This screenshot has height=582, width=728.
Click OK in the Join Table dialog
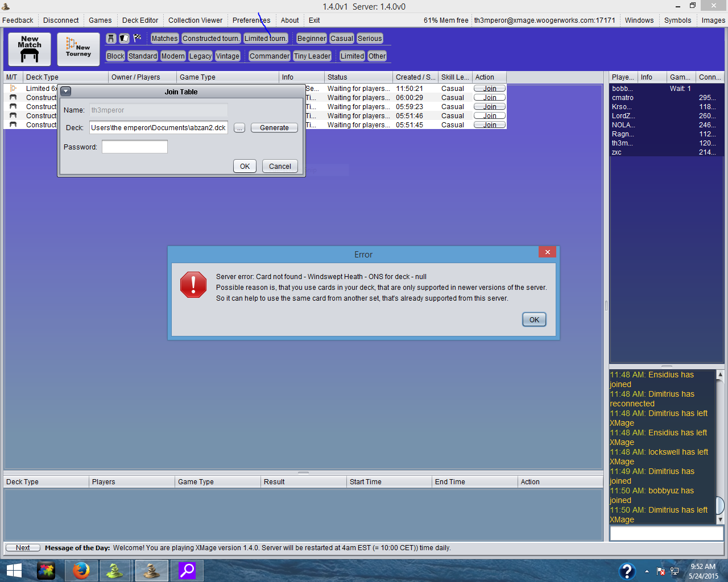click(245, 166)
